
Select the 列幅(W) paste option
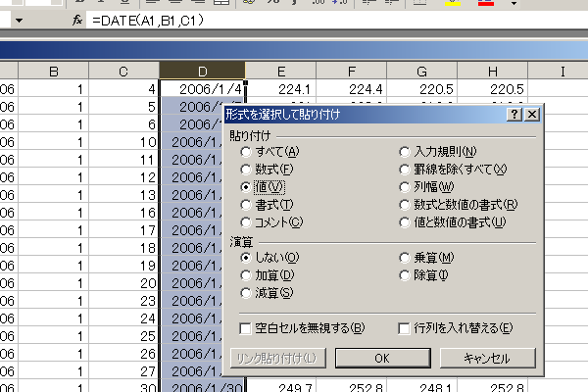426,187
